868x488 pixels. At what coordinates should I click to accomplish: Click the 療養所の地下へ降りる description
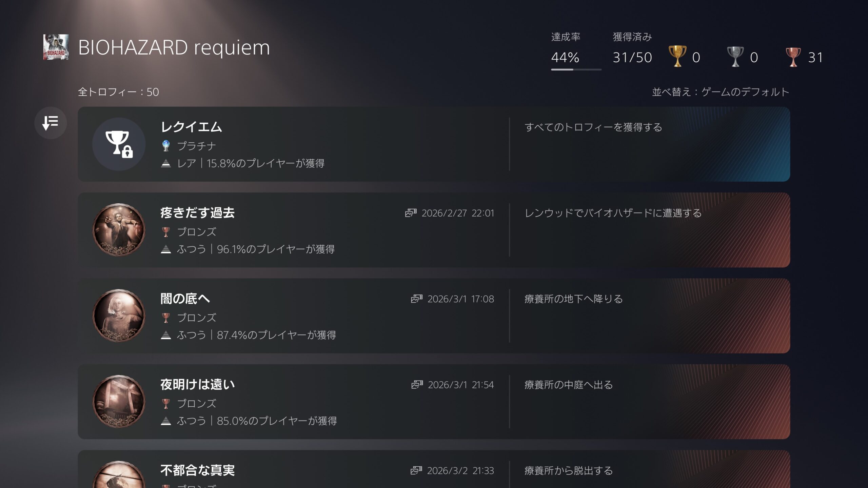[x=574, y=299]
